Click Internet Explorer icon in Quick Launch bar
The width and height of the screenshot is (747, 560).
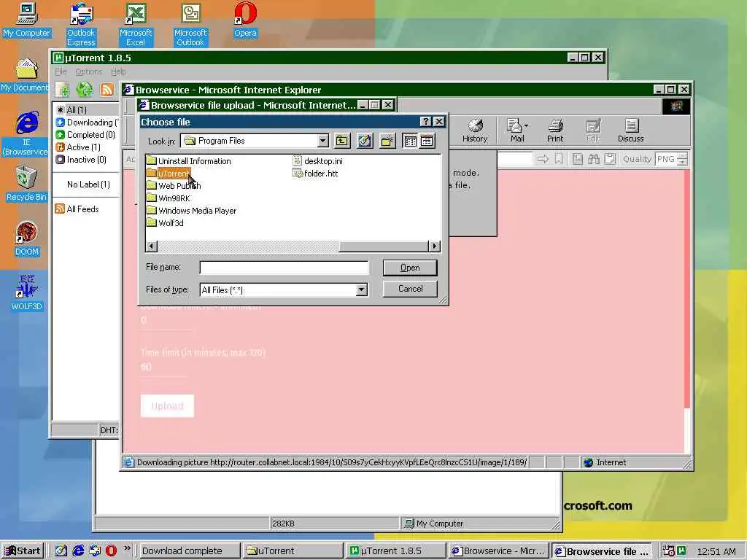coord(78,551)
